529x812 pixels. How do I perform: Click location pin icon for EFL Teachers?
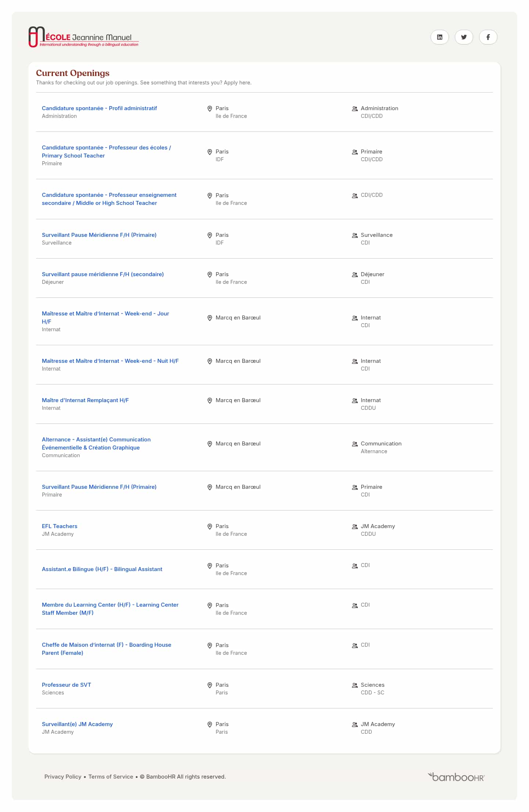210,527
